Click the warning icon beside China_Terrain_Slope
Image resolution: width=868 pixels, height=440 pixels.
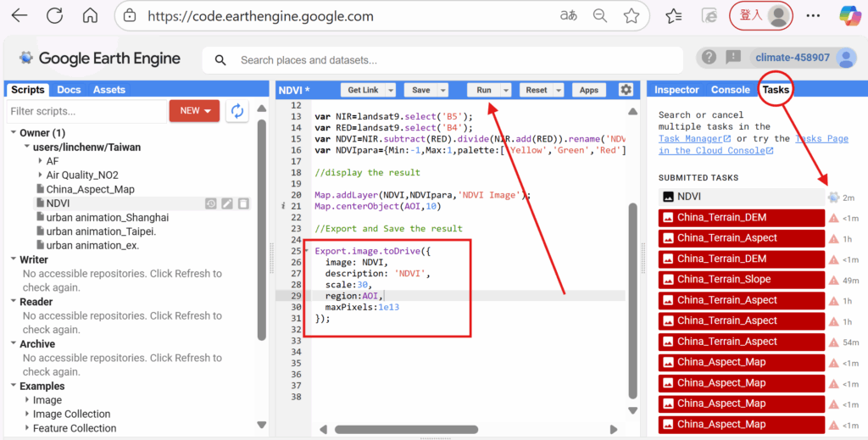[834, 280]
